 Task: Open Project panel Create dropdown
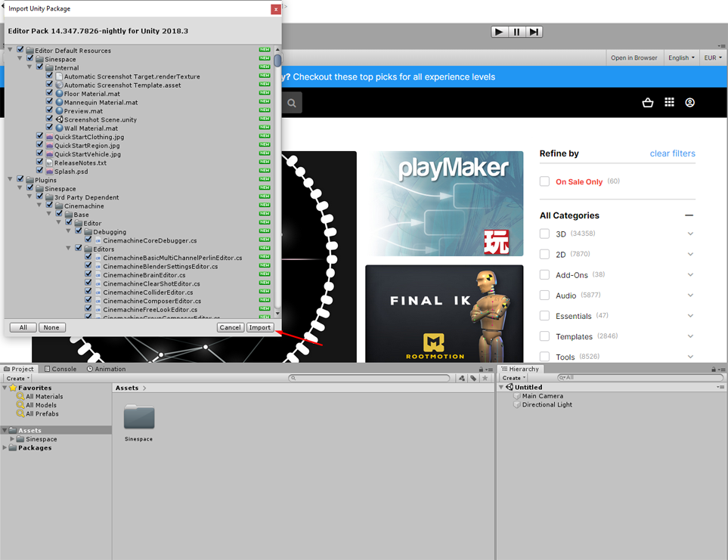coord(18,378)
